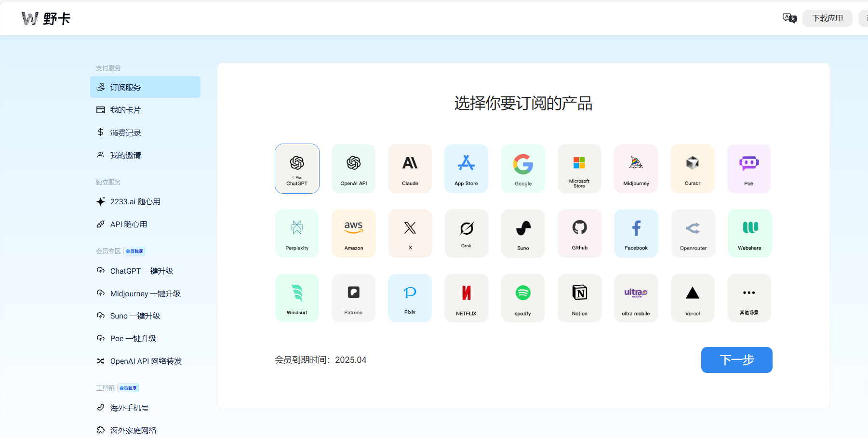The width and height of the screenshot is (868, 438).
Task: Open 海外家庭网络 in the toolbox section
Action: point(145,430)
